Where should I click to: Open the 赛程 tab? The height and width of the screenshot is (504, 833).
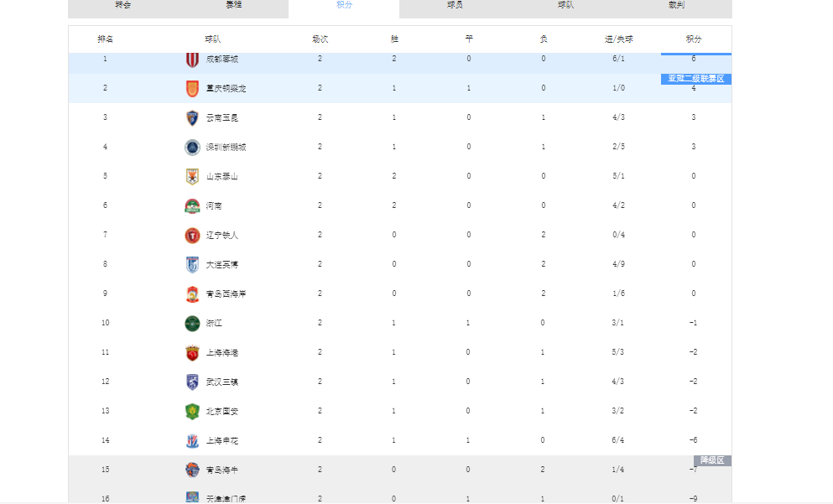234,5
